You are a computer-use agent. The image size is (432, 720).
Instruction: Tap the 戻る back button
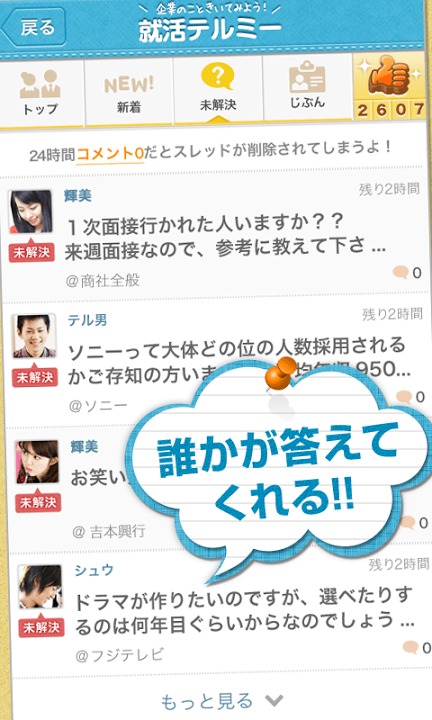point(34,27)
